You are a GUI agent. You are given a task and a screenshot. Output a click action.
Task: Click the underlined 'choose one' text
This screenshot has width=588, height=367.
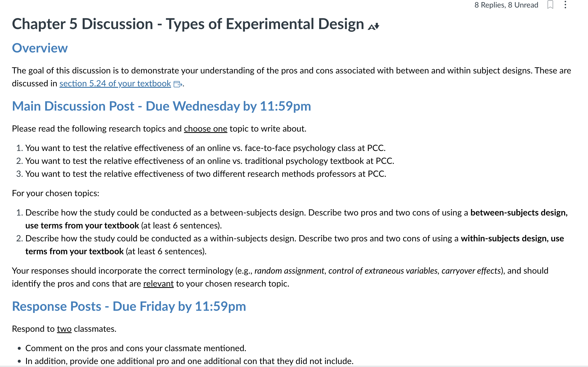click(206, 129)
